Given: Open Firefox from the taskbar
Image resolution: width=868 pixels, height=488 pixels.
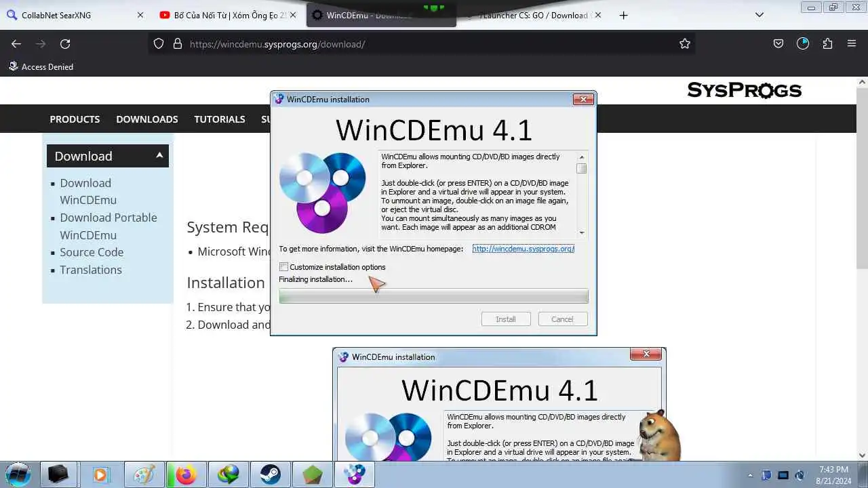Looking at the screenshot, I should coord(186,474).
